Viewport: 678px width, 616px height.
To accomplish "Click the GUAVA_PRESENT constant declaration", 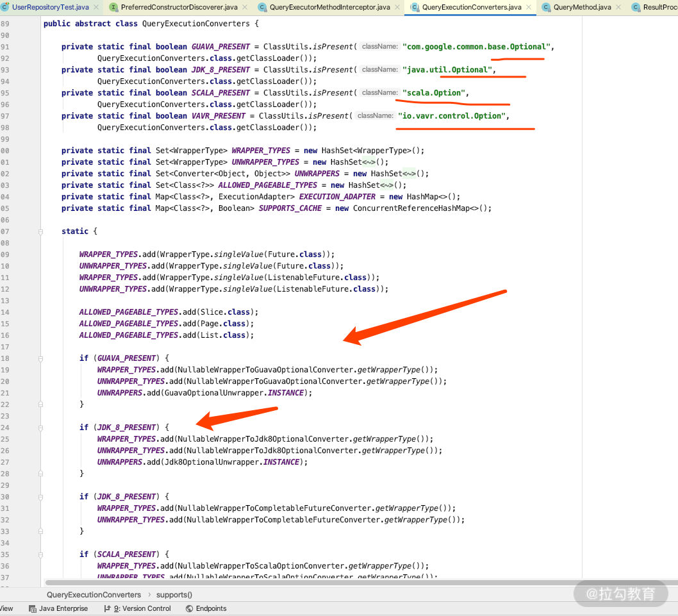I will pyautogui.click(x=220, y=47).
